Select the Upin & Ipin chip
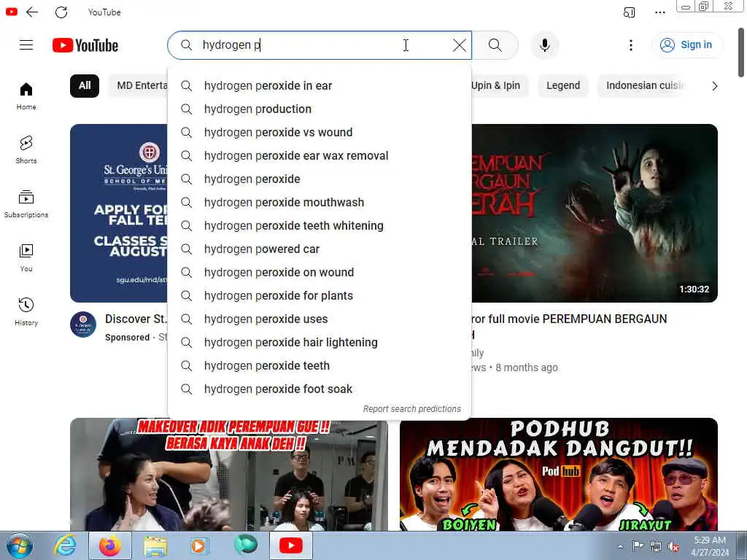The width and height of the screenshot is (747, 560). point(499,86)
